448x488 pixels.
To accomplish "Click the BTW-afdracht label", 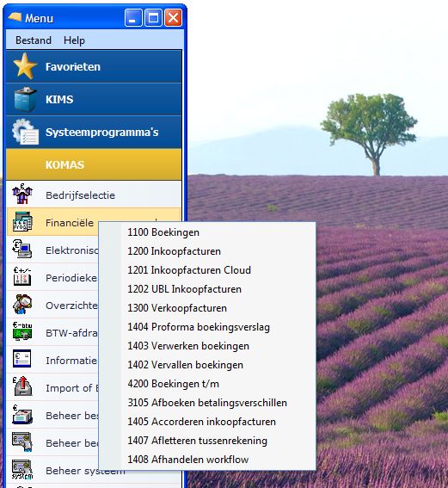I will tap(71, 333).
